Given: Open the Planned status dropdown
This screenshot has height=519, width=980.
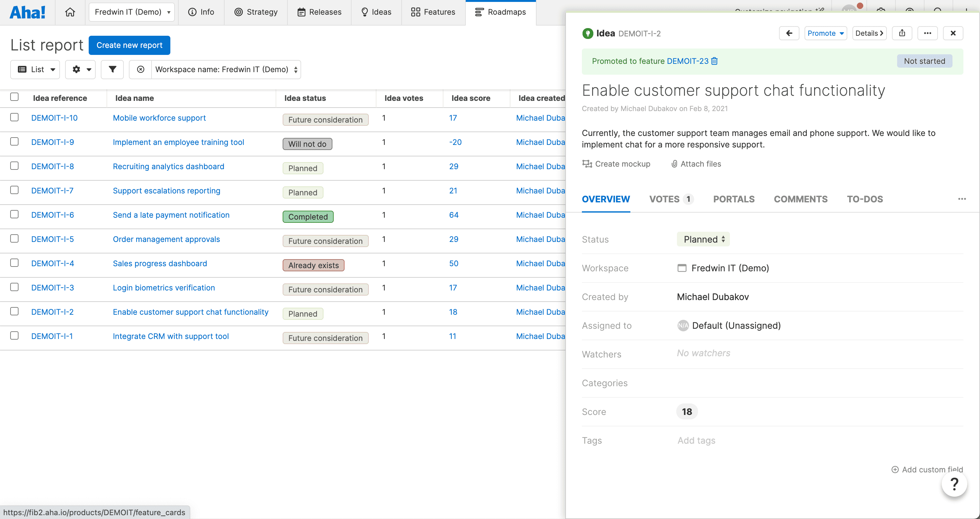Looking at the screenshot, I should pyautogui.click(x=703, y=239).
